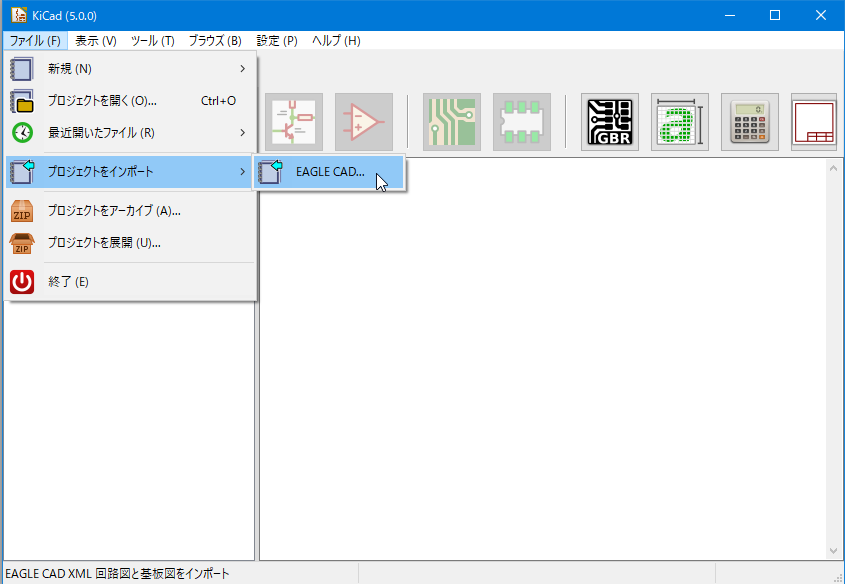Screen dimensions: 845x584
Task: Click the ZIP archive project icon
Action: (x=22, y=211)
